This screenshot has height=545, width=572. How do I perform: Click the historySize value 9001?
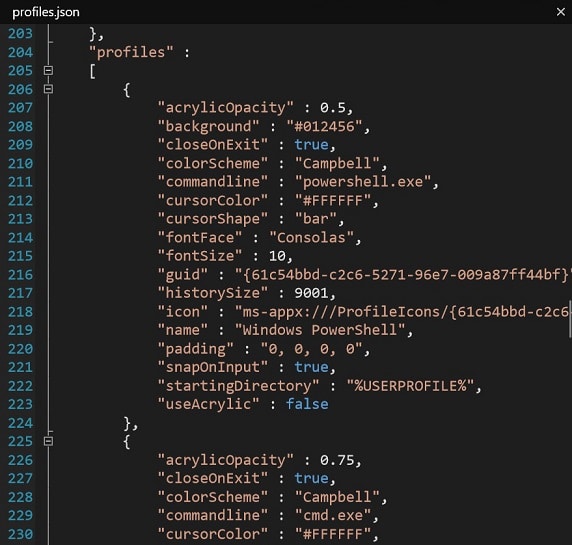click(x=312, y=293)
